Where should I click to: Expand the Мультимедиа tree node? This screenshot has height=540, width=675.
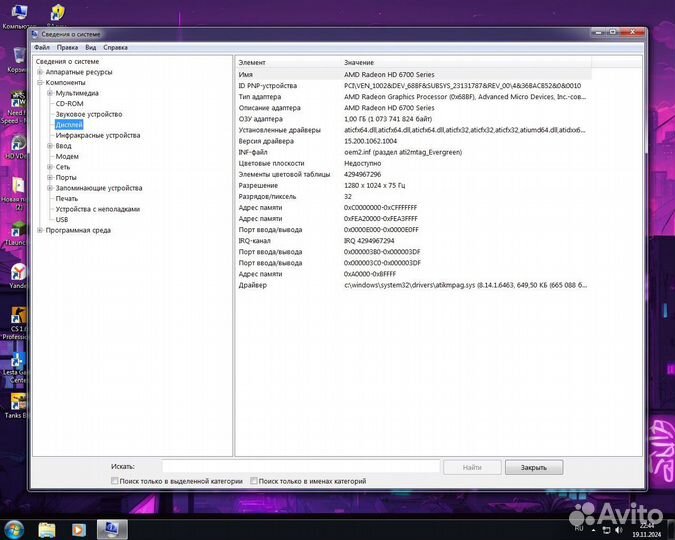tap(50, 93)
